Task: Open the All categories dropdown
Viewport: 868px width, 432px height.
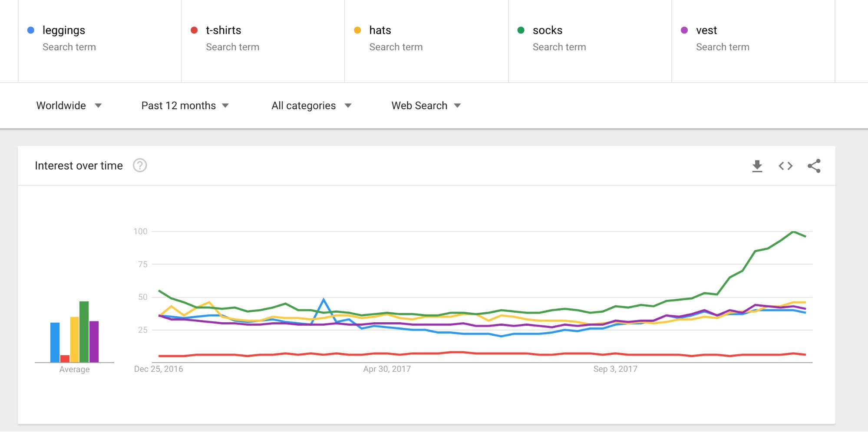Action: pos(311,105)
